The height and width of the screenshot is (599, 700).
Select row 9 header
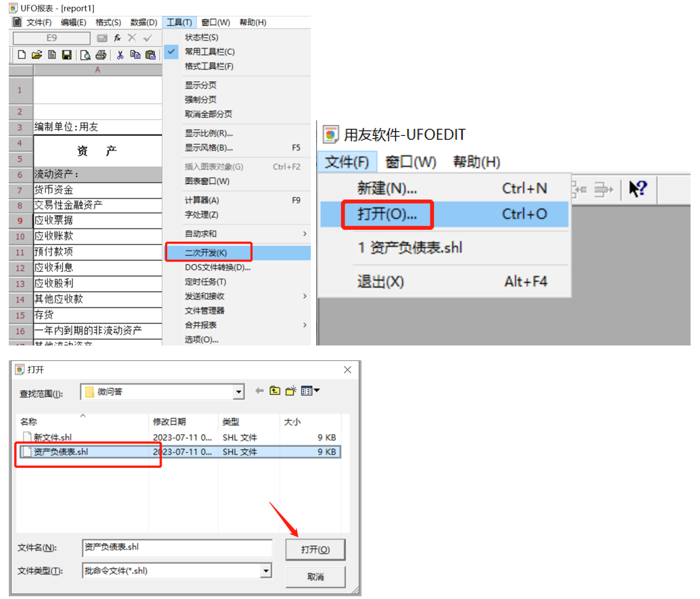(x=20, y=220)
